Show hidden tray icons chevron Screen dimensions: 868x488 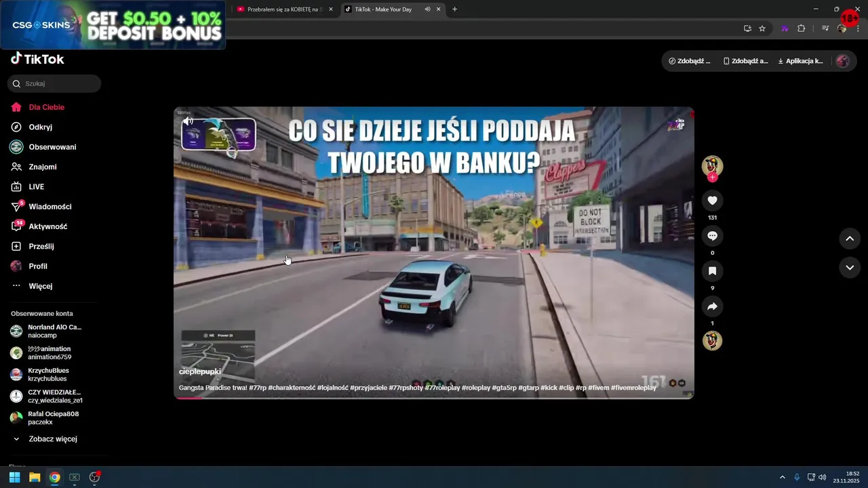point(782,477)
